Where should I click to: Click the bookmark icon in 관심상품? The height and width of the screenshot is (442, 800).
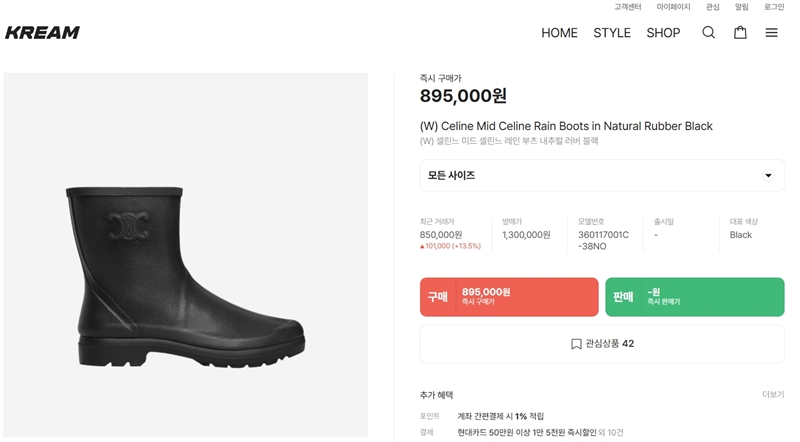[576, 344]
